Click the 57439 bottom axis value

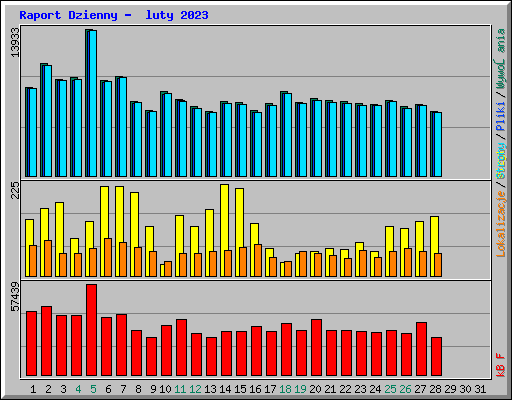click(15, 296)
